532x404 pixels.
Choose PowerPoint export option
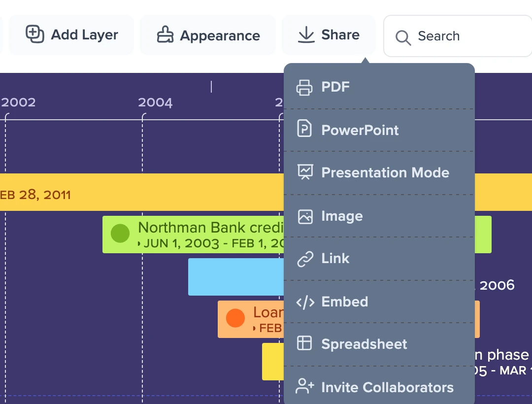pos(379,130)
